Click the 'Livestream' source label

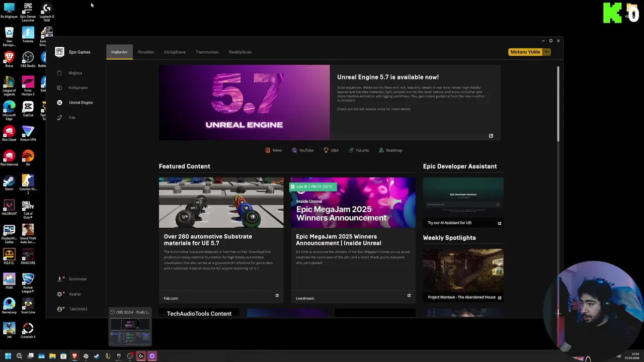click(305, 298)
